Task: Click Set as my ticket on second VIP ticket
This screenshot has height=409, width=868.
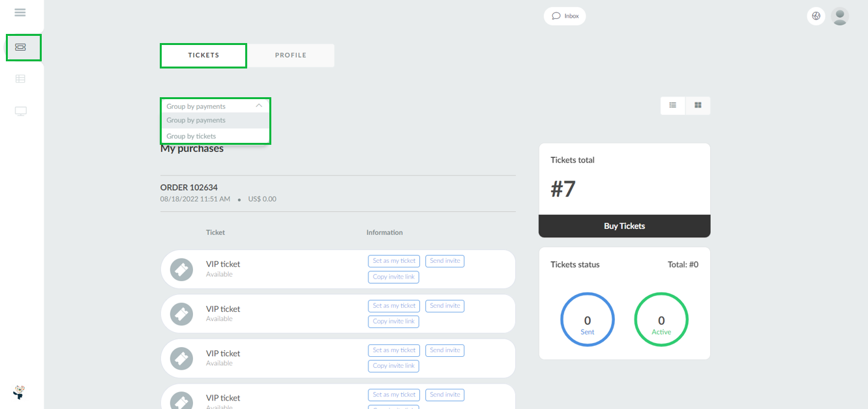Action: 394,306
